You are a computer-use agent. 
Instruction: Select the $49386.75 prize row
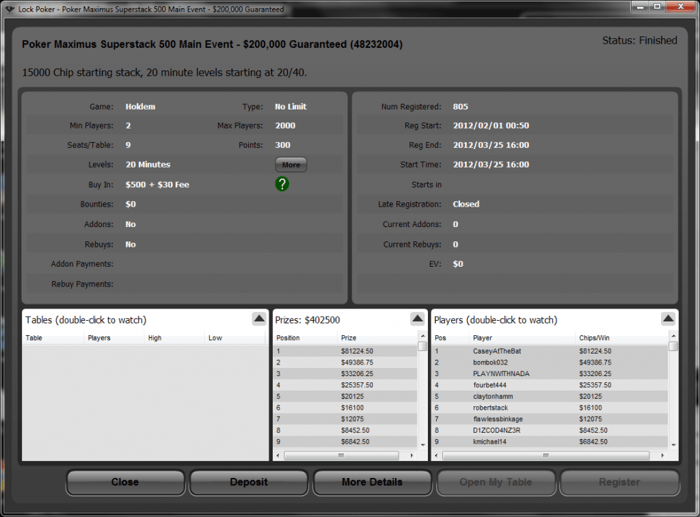click(x=346, y=363)
